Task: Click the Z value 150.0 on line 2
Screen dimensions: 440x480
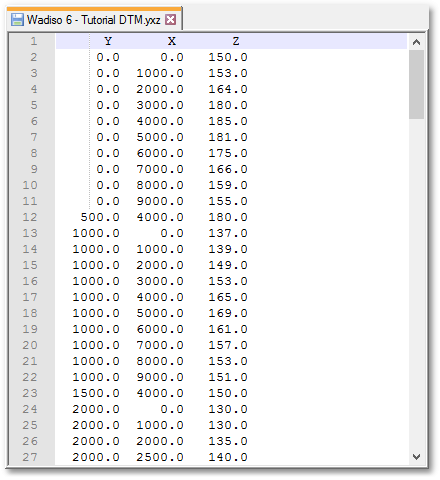Action: (x=228, y=57)
